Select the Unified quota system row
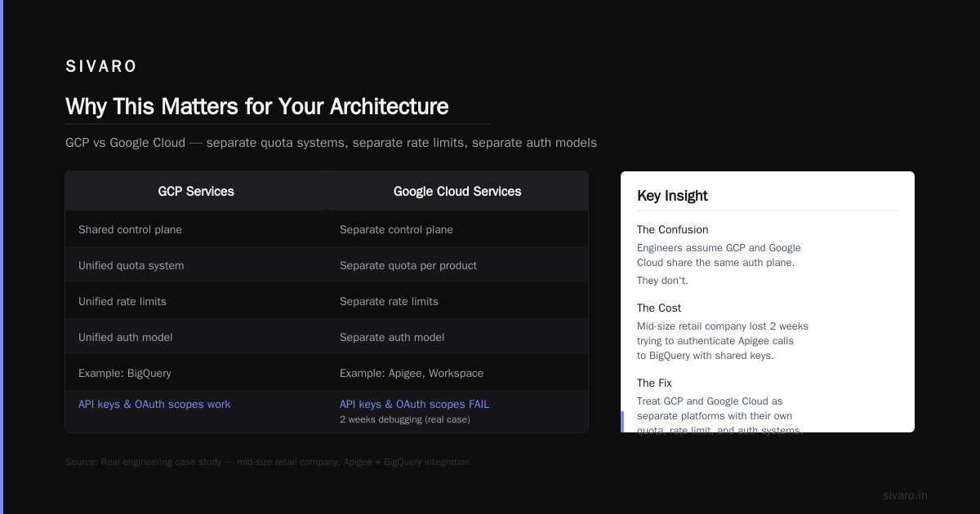980x514 pixels. [327, 265]
